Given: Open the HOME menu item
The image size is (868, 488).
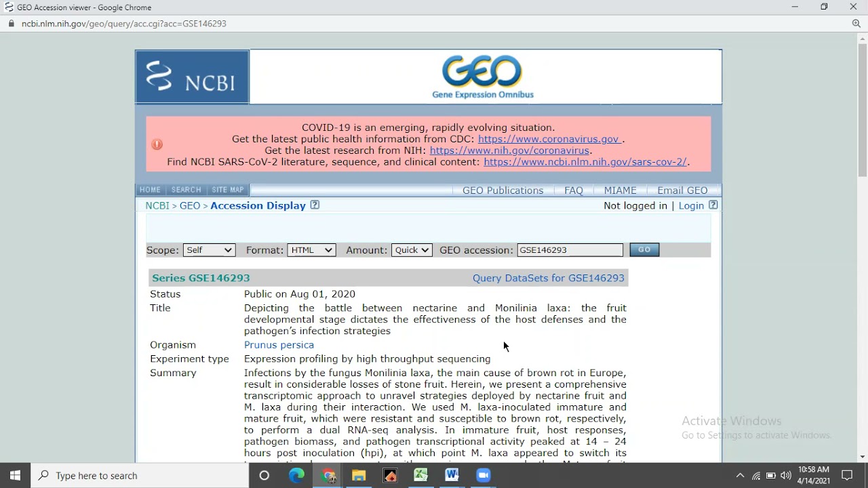Looking at the screenshot, I should (x=150, y=190).
